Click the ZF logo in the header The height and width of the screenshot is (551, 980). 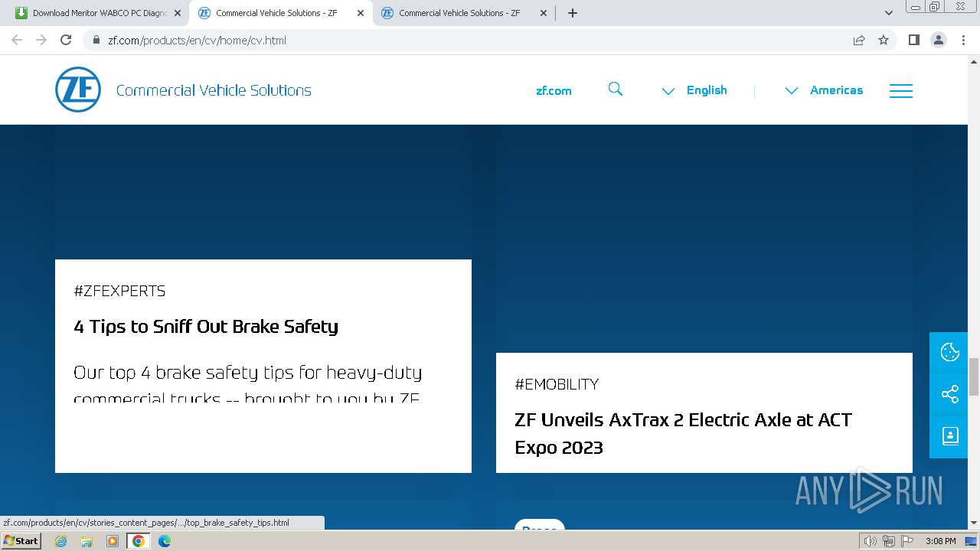(x=78, y=90)
